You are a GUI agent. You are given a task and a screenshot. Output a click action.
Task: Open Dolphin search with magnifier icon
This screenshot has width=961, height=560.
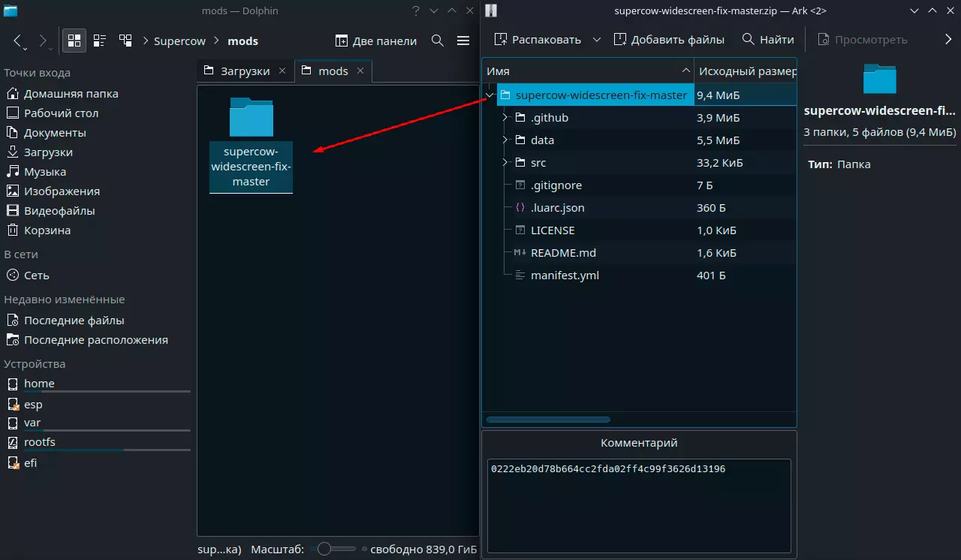(x=438, y=41)
